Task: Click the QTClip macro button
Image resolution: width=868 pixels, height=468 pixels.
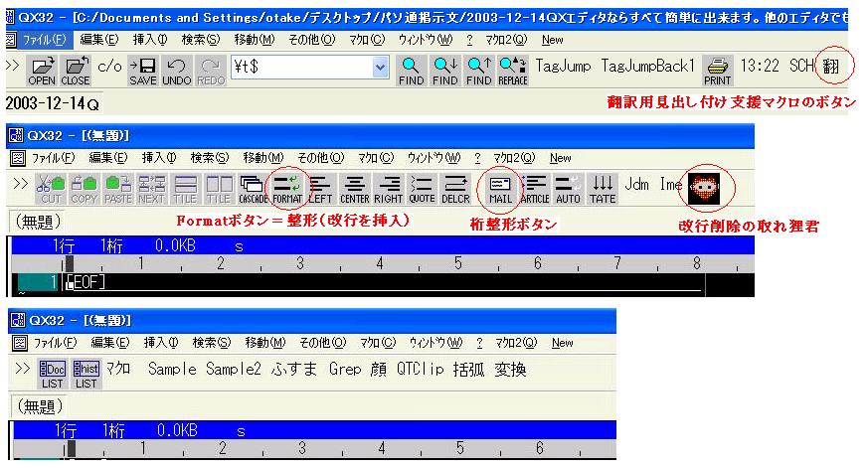Action: coord(421,369)
